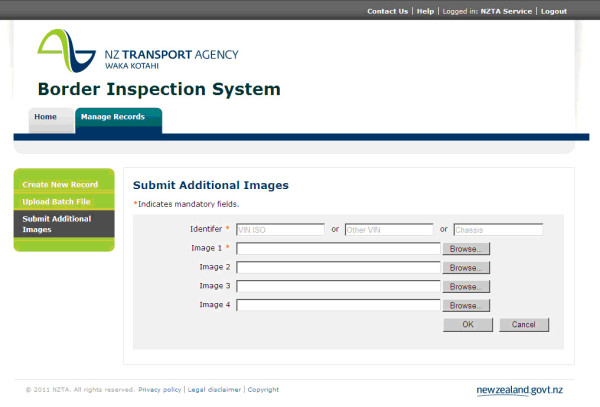Viewport: 600px width, 407px height.
Task: Open the newzealand.govt.nz footer logo
Action: click(x=519, y=390)
